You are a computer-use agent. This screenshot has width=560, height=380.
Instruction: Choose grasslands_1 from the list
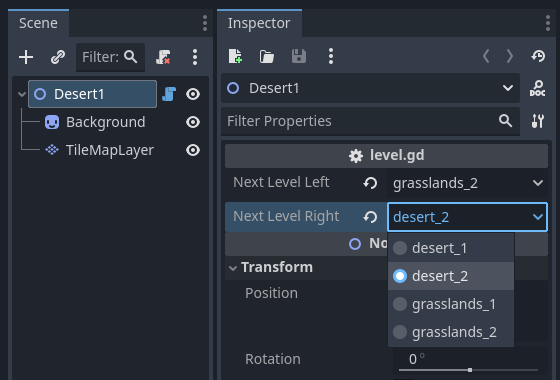[451, 304]
